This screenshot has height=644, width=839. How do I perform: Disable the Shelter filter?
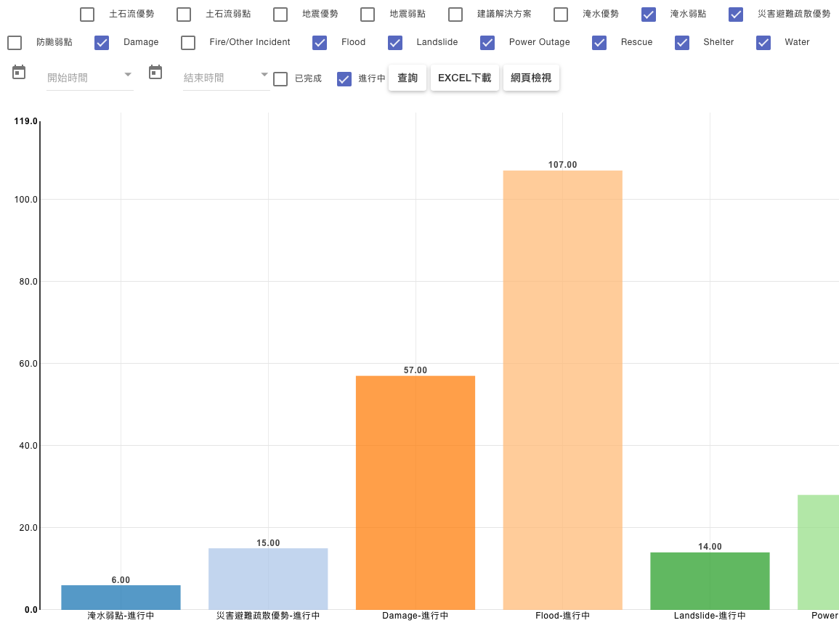tap(681, 42)
